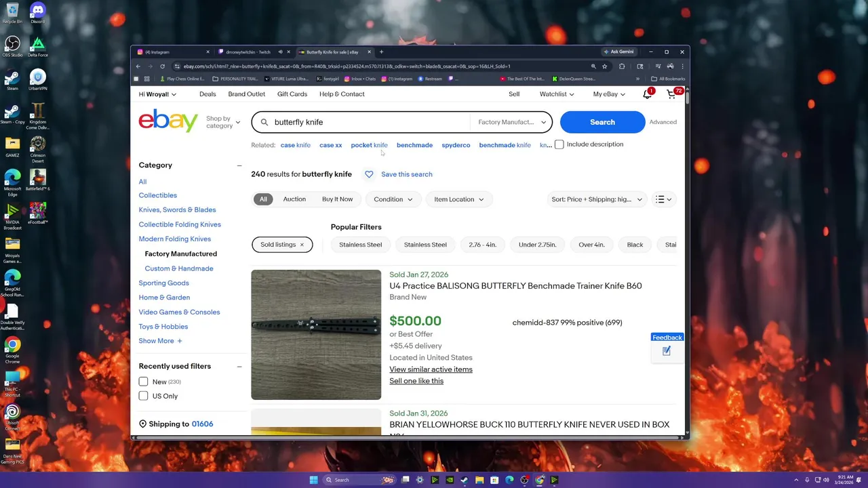
Task: Open OBS Studio desktop shortcut
Action: click(x=12, y=46)
